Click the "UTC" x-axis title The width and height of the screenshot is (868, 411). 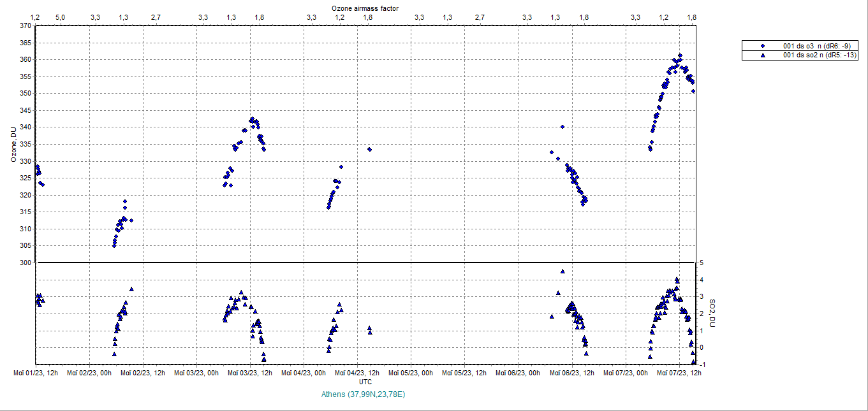tap(365, 382)
